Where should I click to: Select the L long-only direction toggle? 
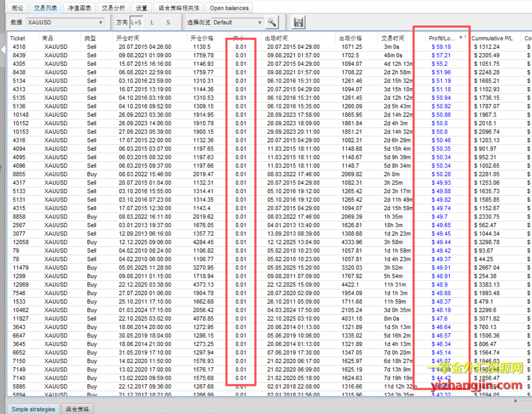click(x=152, y=23)
